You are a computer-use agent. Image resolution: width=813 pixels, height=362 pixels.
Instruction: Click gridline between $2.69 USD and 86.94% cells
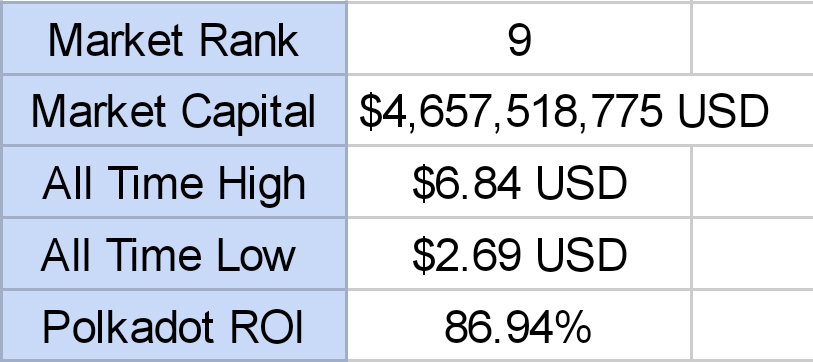520,290
